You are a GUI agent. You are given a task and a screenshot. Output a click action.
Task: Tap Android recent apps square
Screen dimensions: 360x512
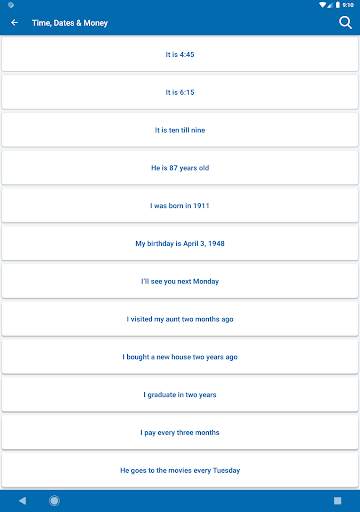[x=337, y=500]
